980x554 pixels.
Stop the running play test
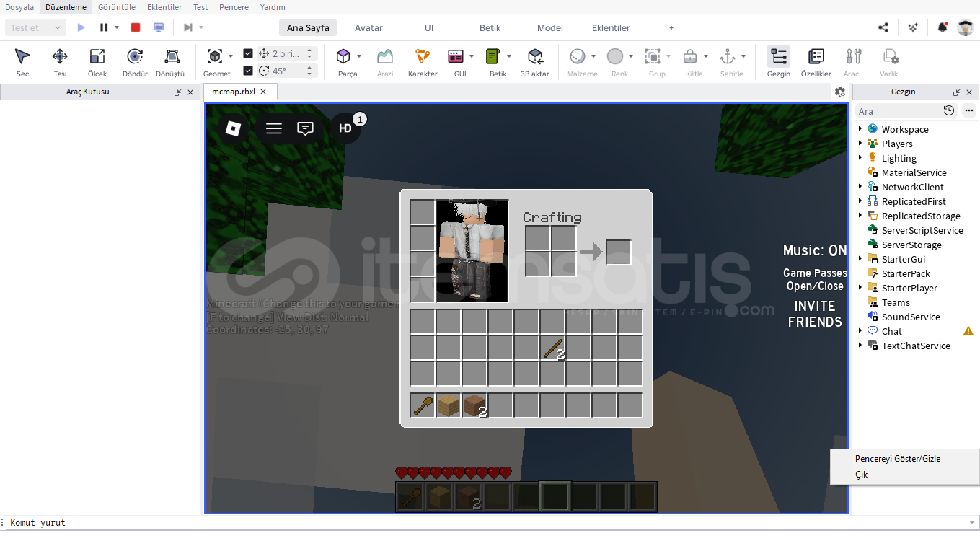136,27
